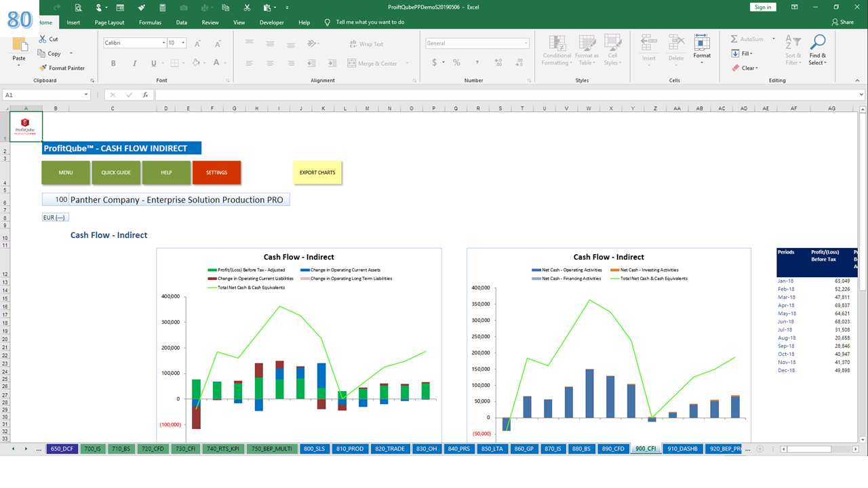Switch to the Formulas ribbon tab
868x488 pixels.
(150, 22)
